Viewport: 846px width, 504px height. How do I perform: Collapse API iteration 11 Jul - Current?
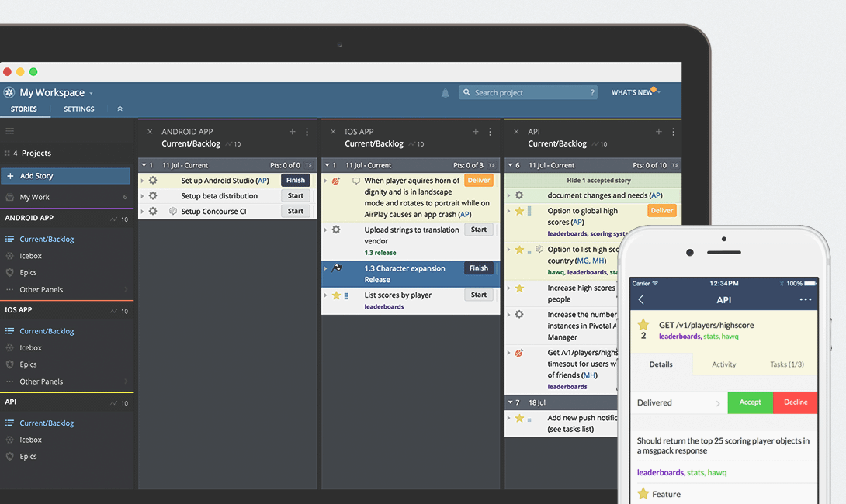pyautogui.click(x=511, y=165)
